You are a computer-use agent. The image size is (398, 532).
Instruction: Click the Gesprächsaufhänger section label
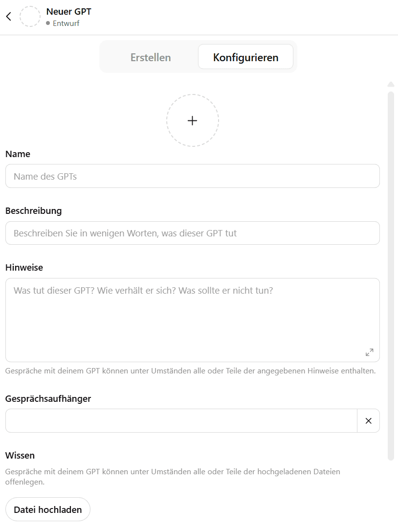click(x=47, y=398)
